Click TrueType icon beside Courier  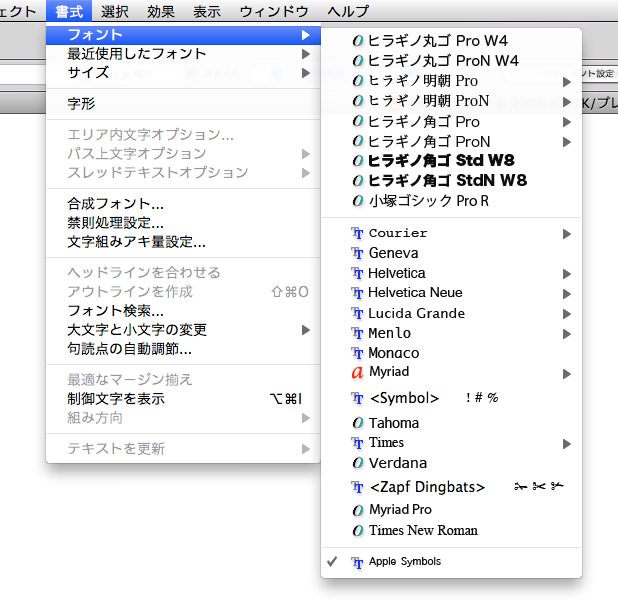coord(357,233)
